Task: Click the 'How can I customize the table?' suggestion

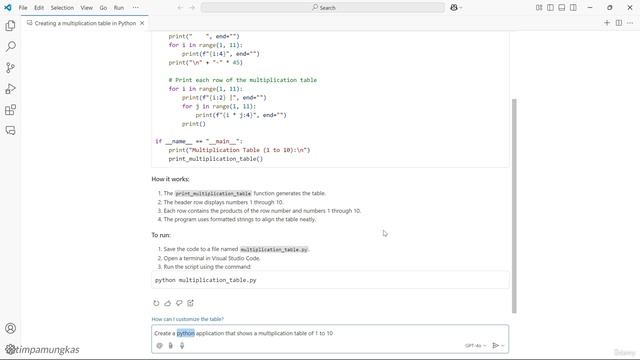Action: (x=188, y=319)
